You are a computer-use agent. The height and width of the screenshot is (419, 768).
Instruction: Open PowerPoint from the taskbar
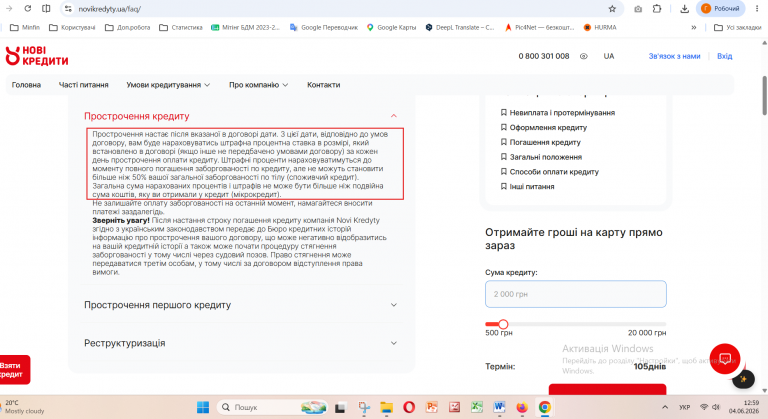pos(432,407)
